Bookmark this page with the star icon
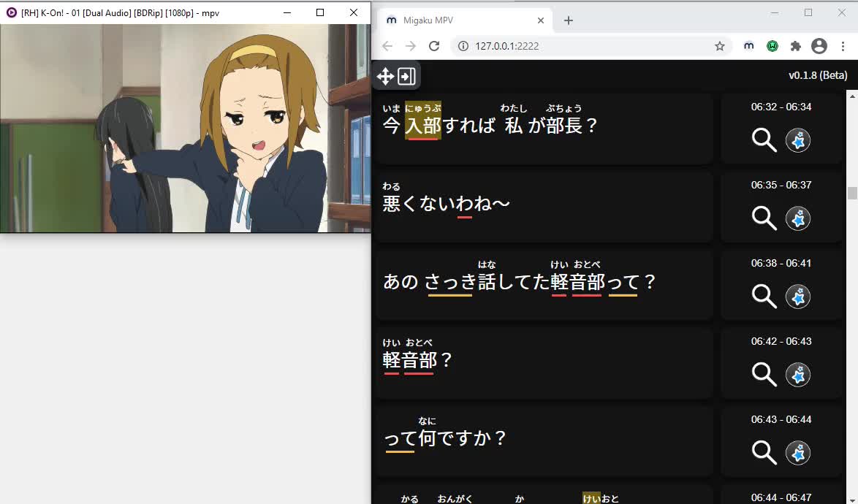 [720, 46]
